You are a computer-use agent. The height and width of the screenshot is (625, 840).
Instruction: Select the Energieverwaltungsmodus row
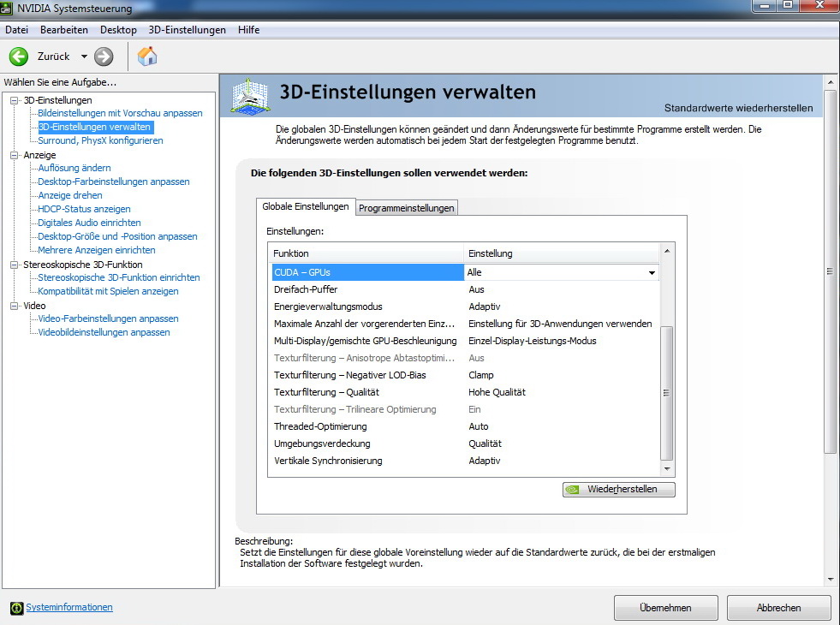(x=465, y=307)
